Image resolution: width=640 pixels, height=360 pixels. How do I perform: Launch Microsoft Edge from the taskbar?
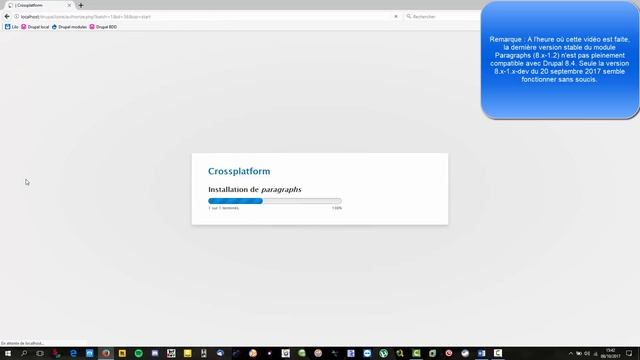73,353
